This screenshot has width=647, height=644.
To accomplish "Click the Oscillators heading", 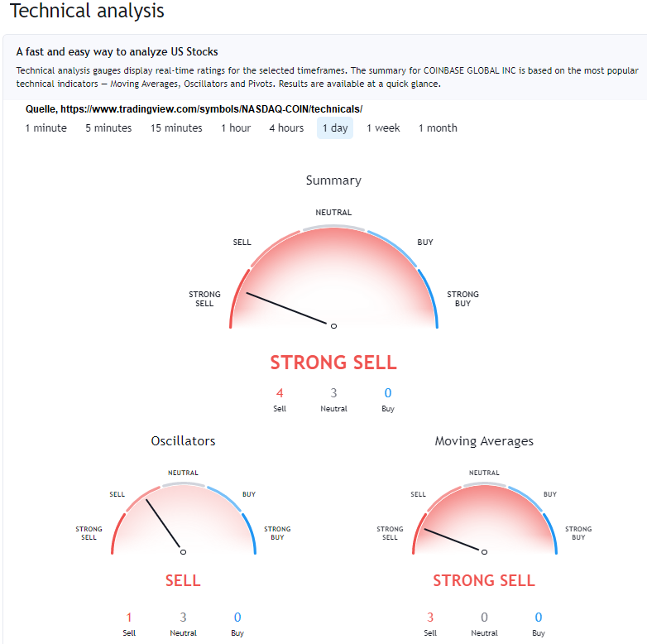I will click(x=183, y=441).
